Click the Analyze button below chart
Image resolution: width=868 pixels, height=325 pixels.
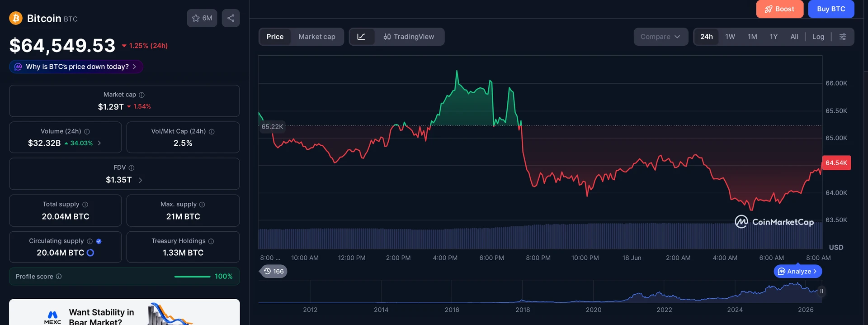pos(798,271)
